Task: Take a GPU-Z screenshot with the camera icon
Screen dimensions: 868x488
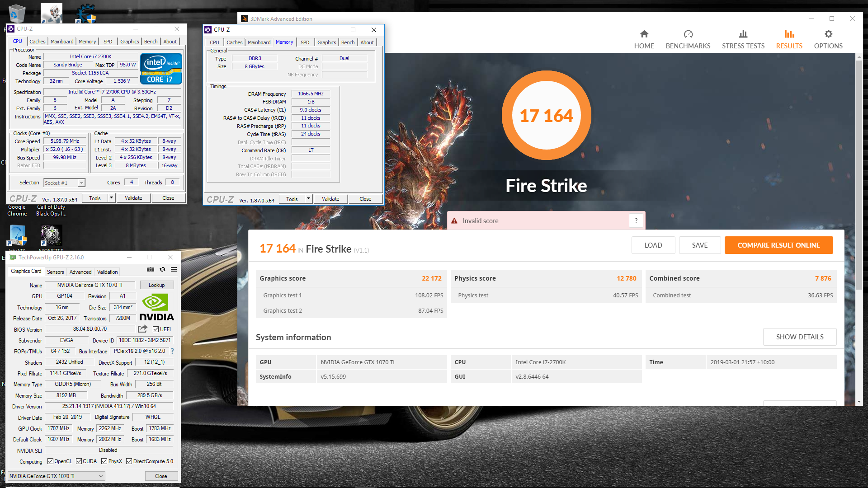Action: [151, 269]
